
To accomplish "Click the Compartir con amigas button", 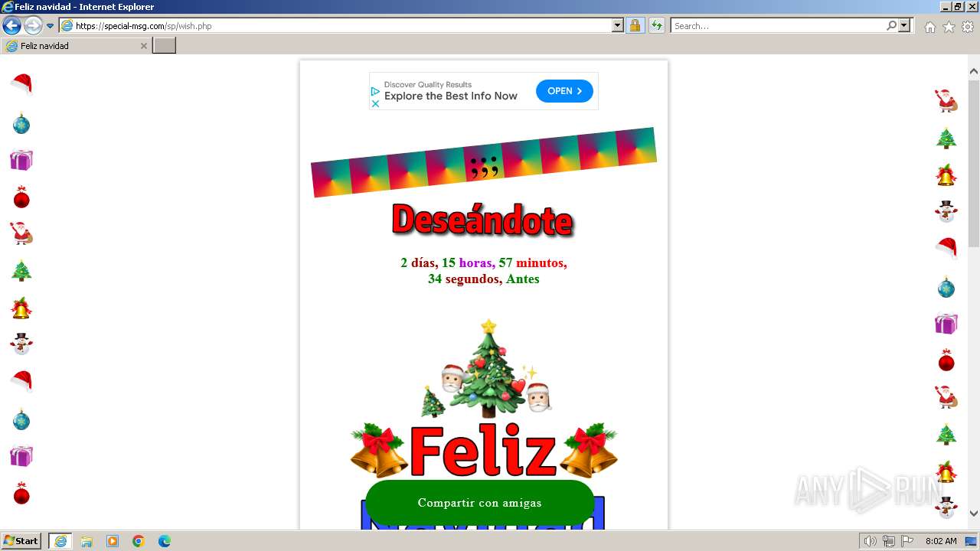I will [480, 503].
